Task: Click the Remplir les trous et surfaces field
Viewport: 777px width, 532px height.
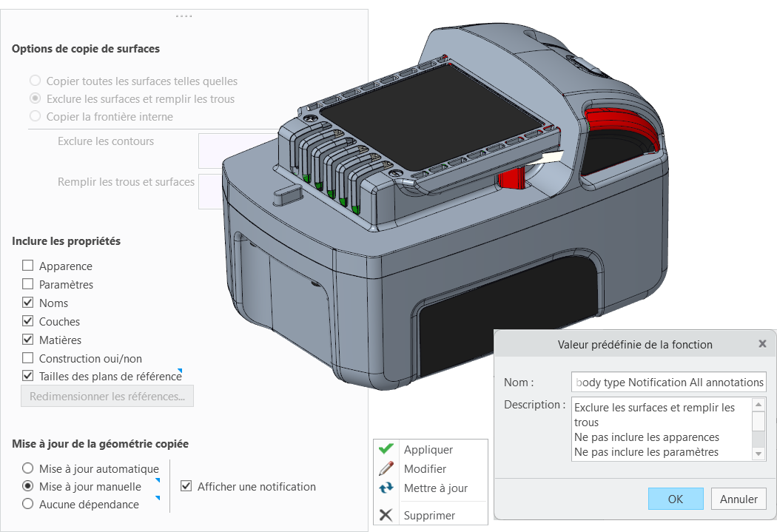Action: 211,191
